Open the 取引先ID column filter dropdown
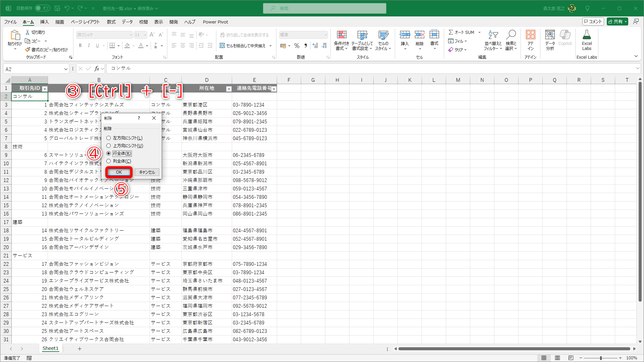Screen dimensions: 644x362 45,89
